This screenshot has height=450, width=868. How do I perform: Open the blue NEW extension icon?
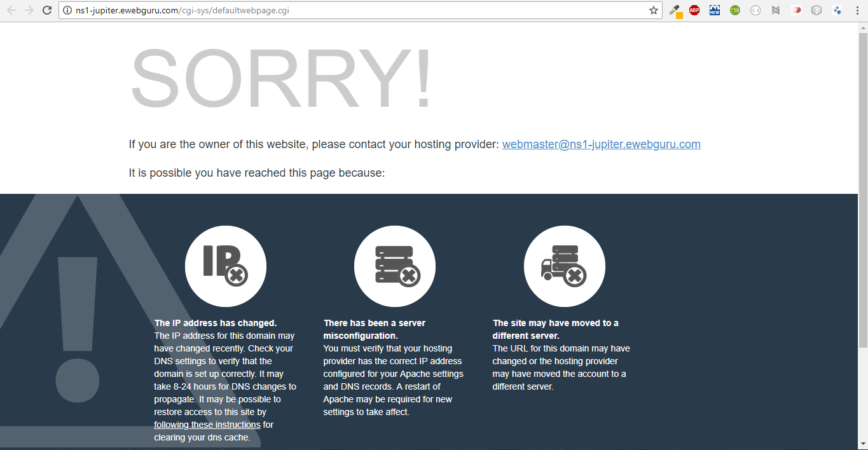[715, 10]
